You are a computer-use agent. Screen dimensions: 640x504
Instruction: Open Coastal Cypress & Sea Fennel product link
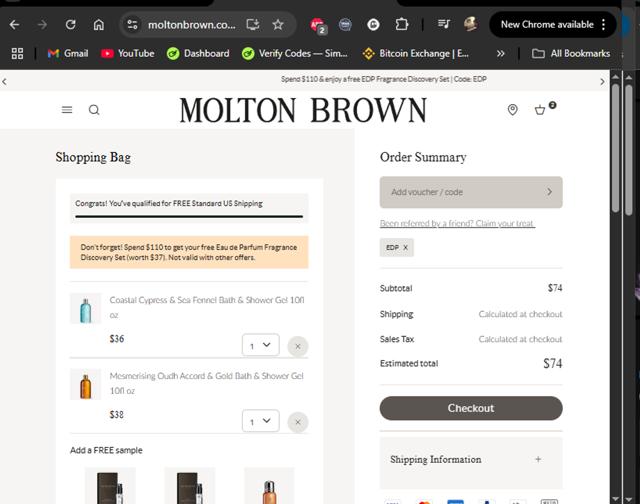207,307
